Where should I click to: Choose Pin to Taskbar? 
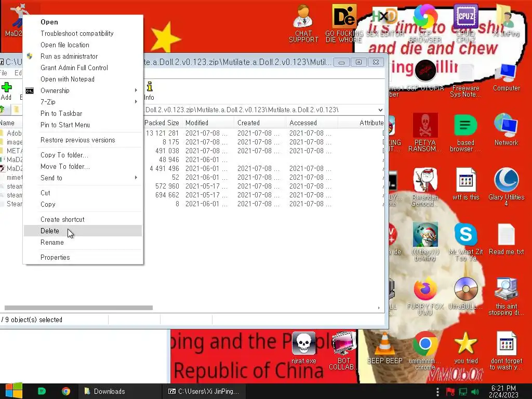tap(83, 113)
